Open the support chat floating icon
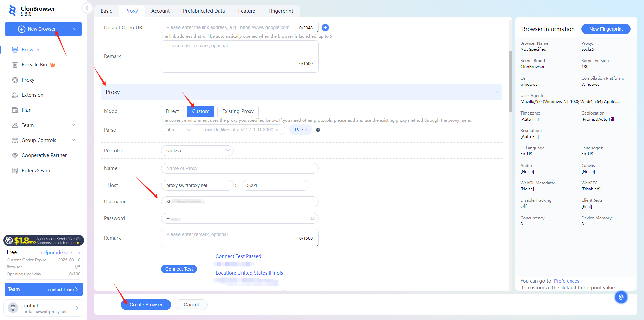 621,297
